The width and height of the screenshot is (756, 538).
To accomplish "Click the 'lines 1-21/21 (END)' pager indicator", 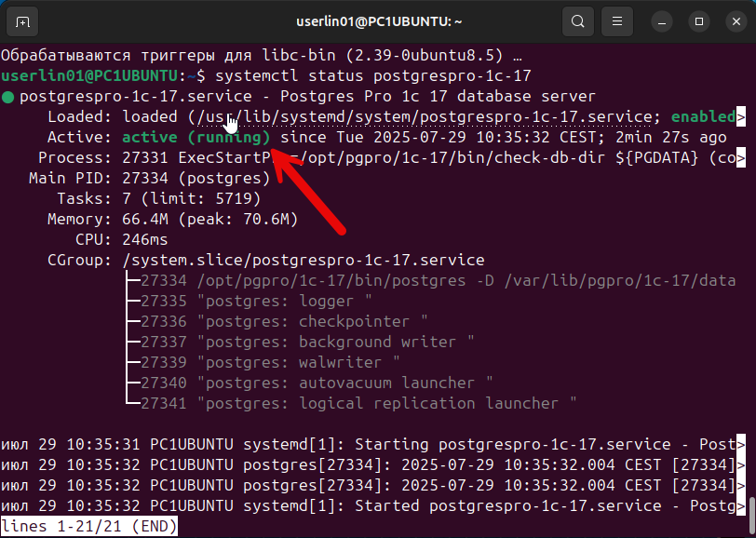I will (89, 527).
